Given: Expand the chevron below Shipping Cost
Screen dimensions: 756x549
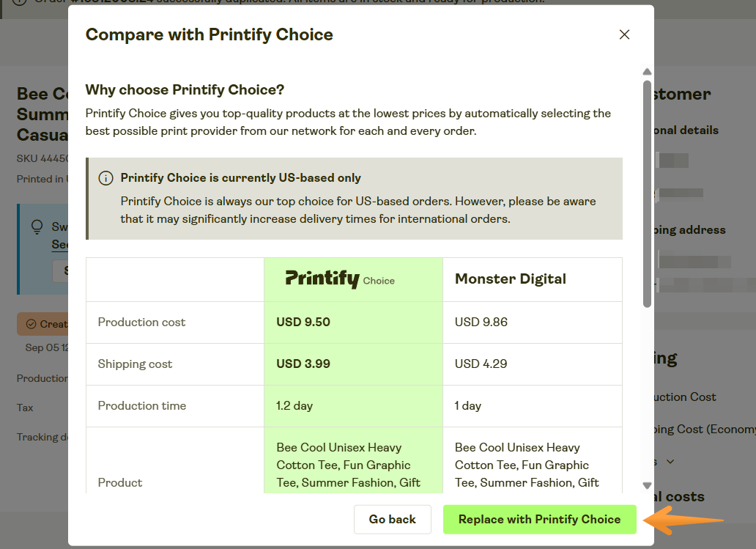Looking at the screenshot, I should click(670, 462).
